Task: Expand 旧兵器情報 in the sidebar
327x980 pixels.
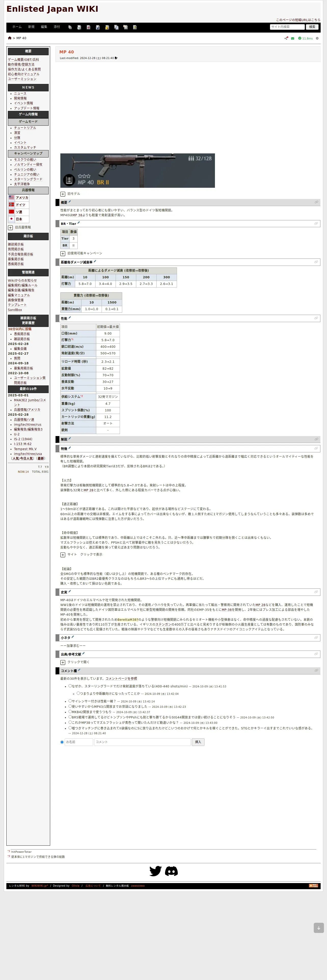Action: (10, 227)
